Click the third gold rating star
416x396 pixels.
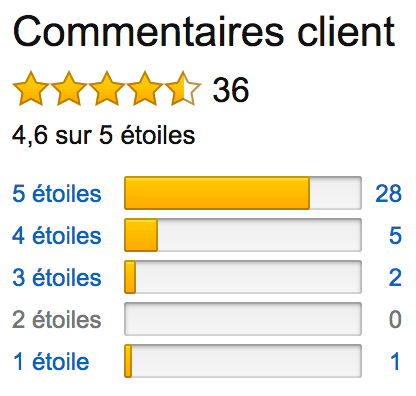coord(107,89)
